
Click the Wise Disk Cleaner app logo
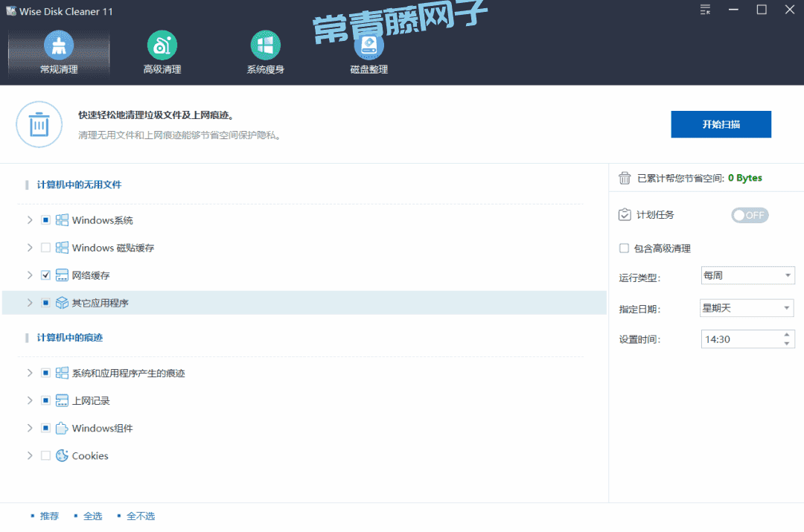point(10,10)
